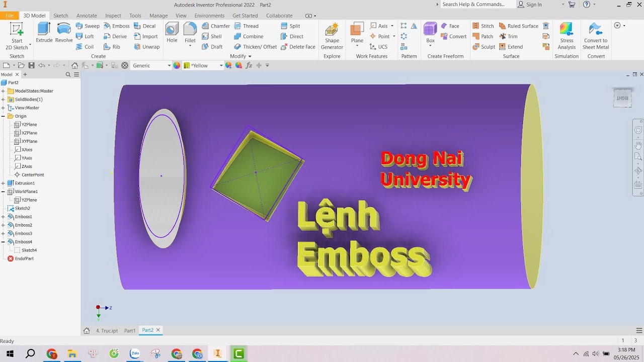Viewport: 644px width, 362px height.
Task: Open the 4. Truc.ipt document tab
Action: (107, 331)
